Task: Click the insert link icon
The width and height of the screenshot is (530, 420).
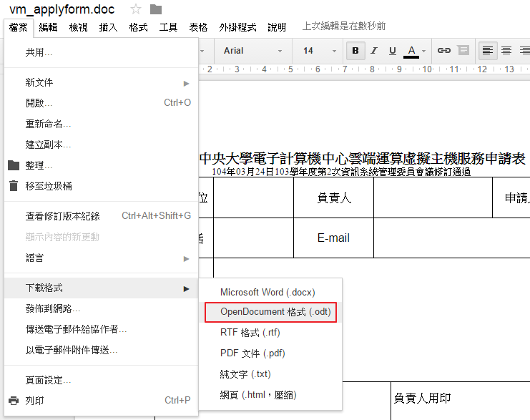Action: coord(443,51)
